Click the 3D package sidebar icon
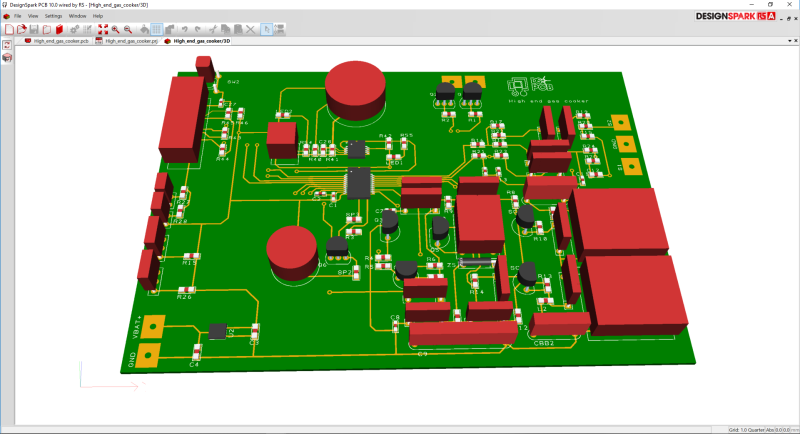The width and height of the screenshot is (800, 434). 7,58
